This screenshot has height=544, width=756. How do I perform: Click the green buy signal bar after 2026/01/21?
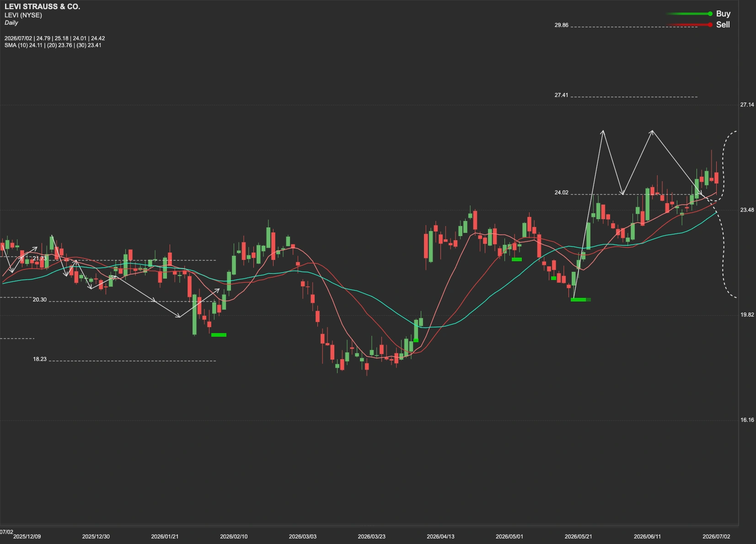219,335
